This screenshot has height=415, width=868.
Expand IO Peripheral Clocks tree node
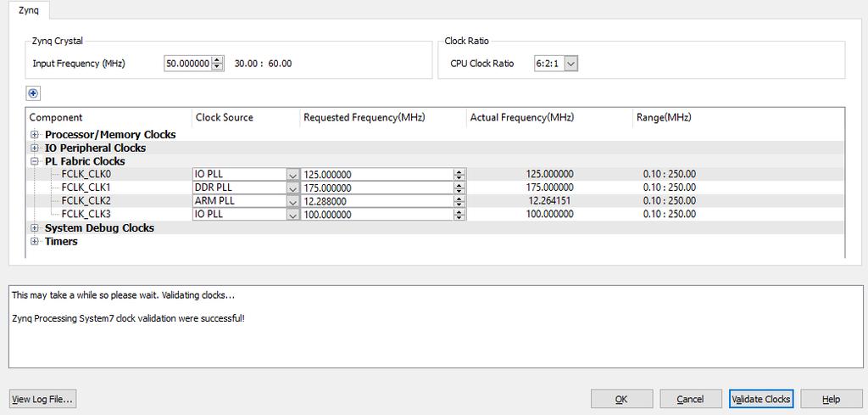tap(34, 148)
